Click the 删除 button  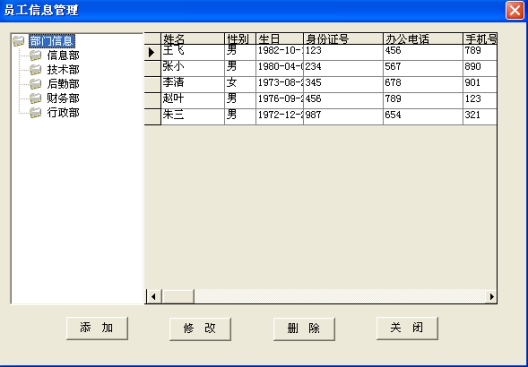pos(304,329)
